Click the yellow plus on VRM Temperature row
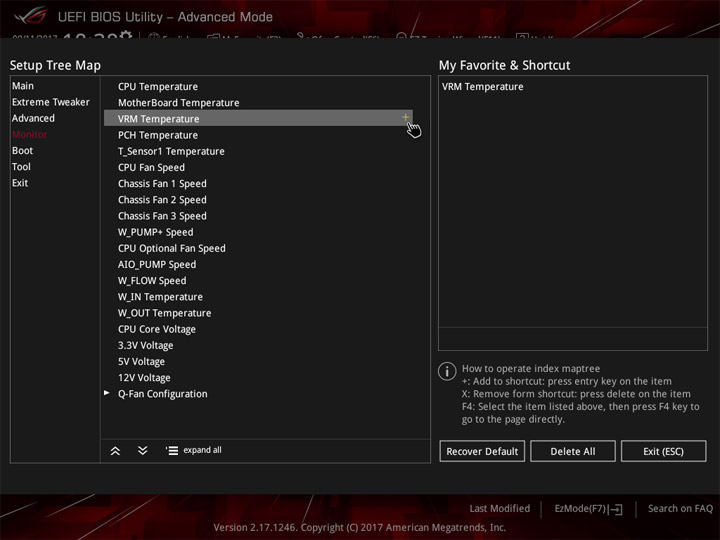 point(405,118)
